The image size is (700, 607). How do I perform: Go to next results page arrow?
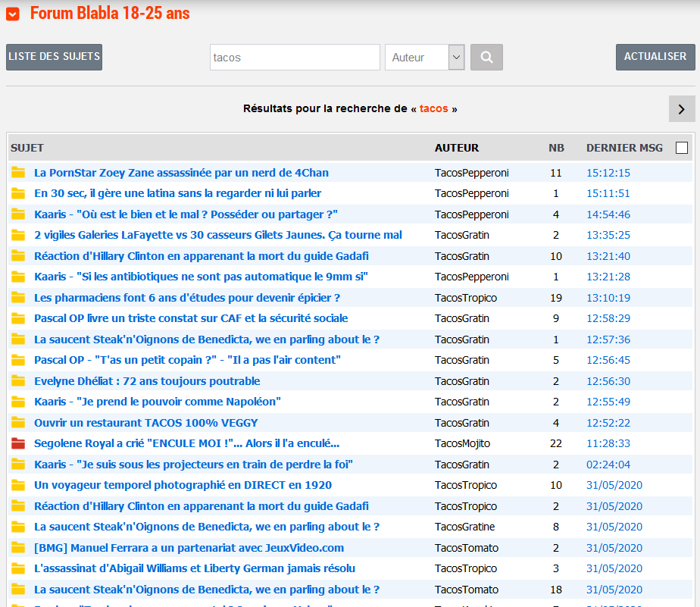coord(681,109)
